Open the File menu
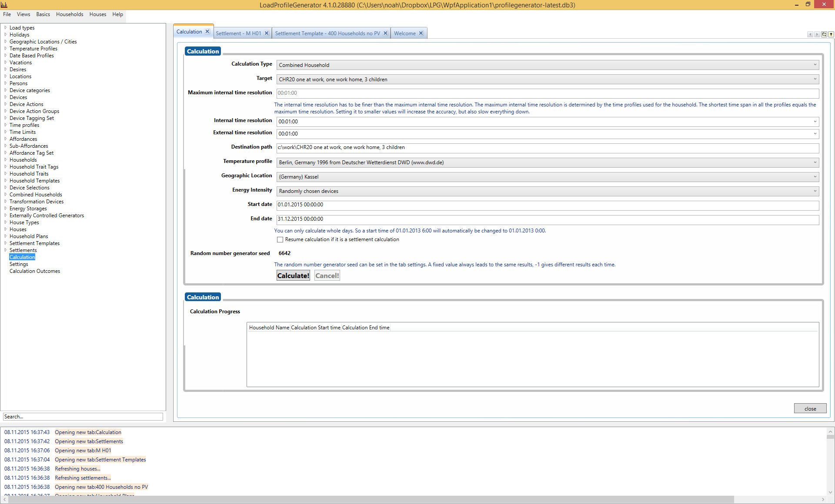Viewport: 835px width, 504px height. (7, 14)
